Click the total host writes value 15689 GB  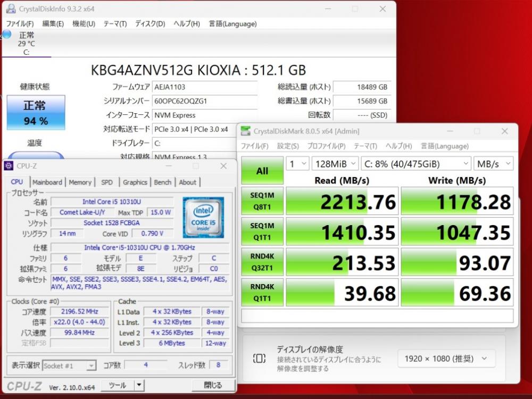coord(362,101)
